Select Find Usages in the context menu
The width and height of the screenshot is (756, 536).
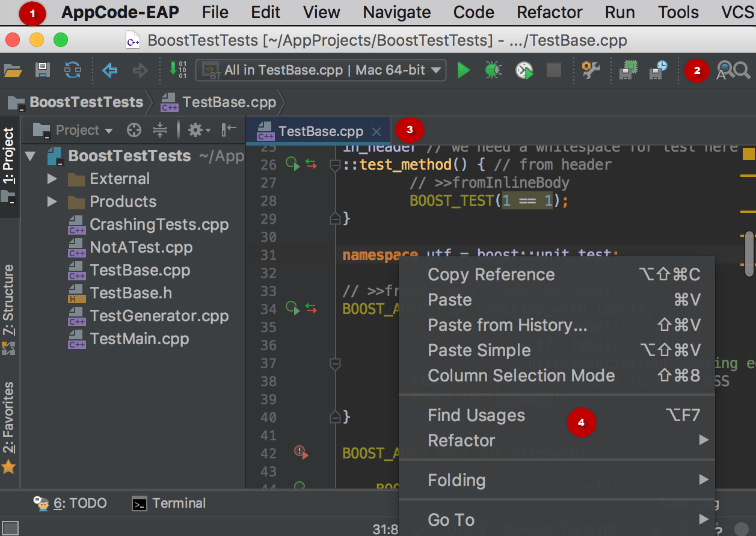[476, 415]
